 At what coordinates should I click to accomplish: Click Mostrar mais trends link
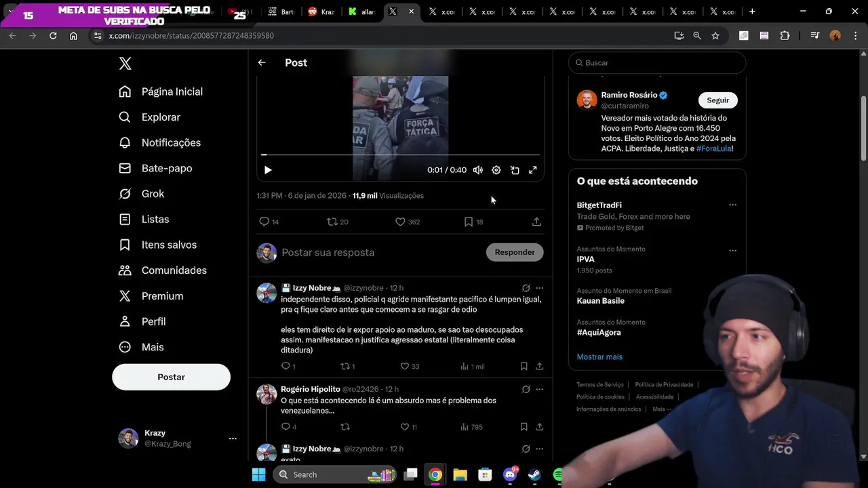[599, 357]
